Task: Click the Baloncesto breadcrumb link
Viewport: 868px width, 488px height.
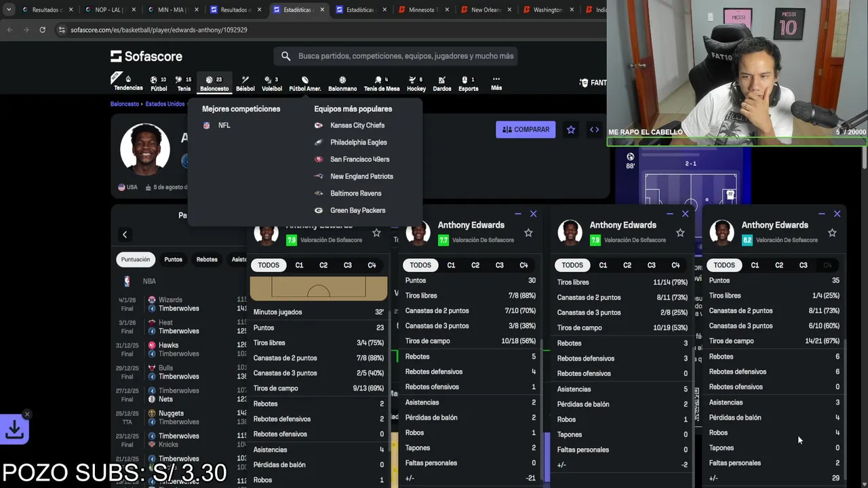Action: [124, 104]
